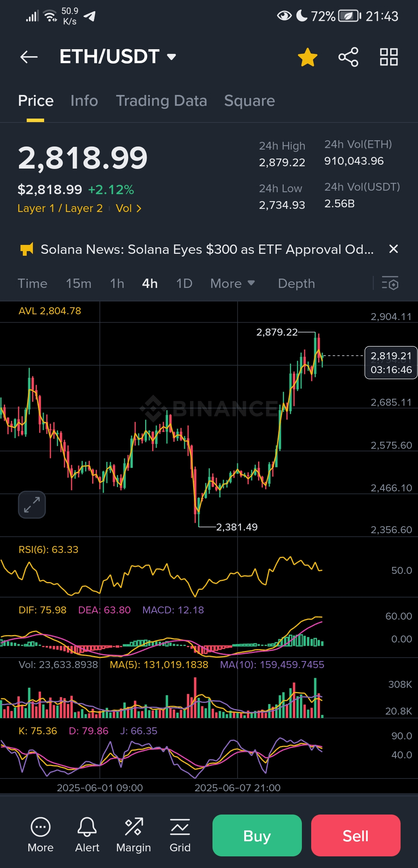Screen dimensions: 418x868
Task: Tap the big price 2,818.99
Action: 83,158
